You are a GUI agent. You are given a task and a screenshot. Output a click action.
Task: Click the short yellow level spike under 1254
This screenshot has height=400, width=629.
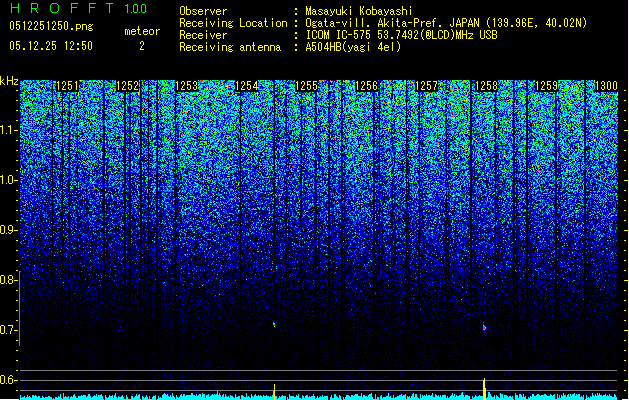(274, 392)
